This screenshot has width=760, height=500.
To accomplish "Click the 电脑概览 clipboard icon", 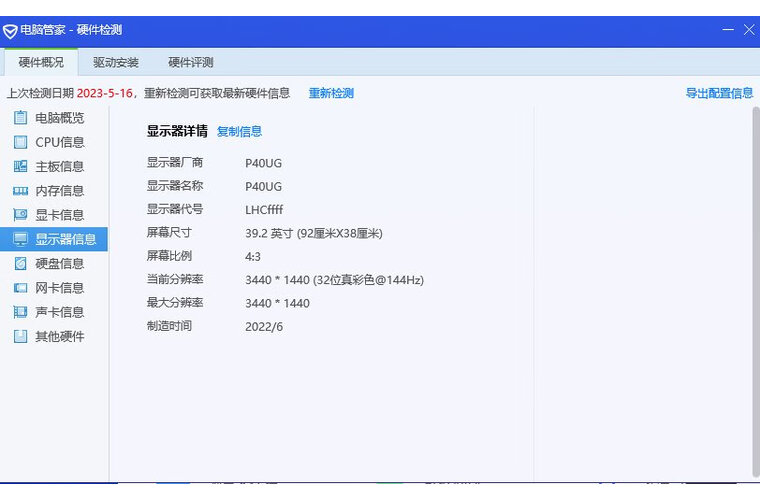I will pyautogui.click(x=20, y=118).
